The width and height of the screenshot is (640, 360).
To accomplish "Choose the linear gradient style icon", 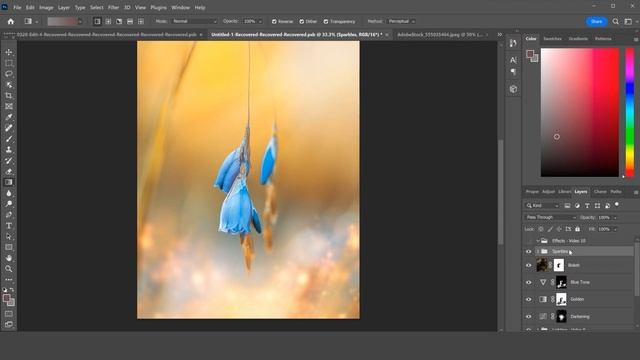I will pyautogui.click(x=97, y=21).
